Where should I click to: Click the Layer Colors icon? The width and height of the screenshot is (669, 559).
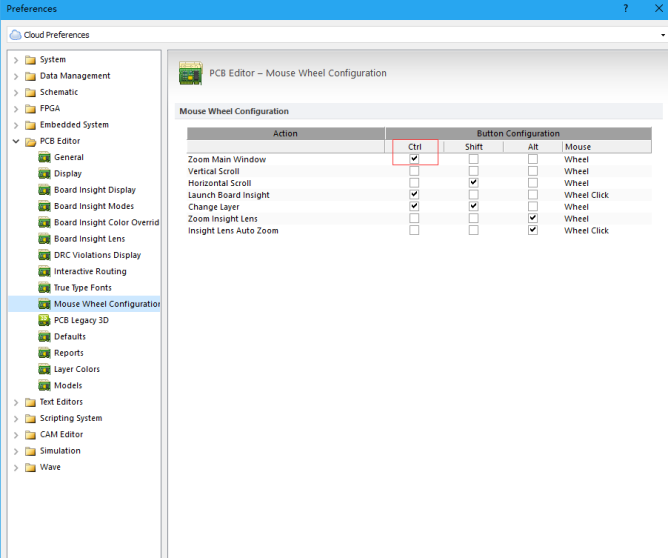(45, 370)
